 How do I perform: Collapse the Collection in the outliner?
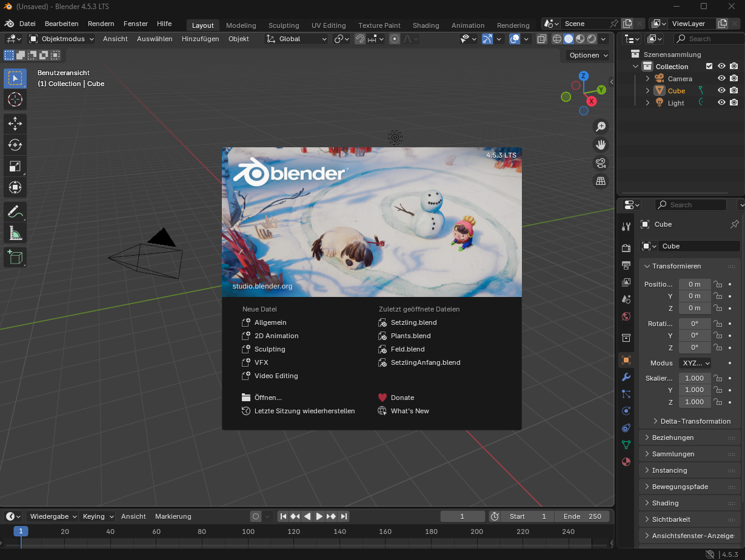[636, 66]
